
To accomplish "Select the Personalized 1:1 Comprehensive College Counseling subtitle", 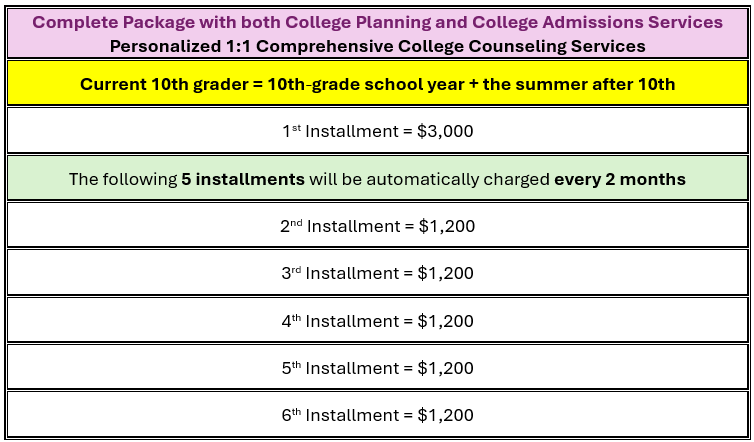I will point(377,46).
